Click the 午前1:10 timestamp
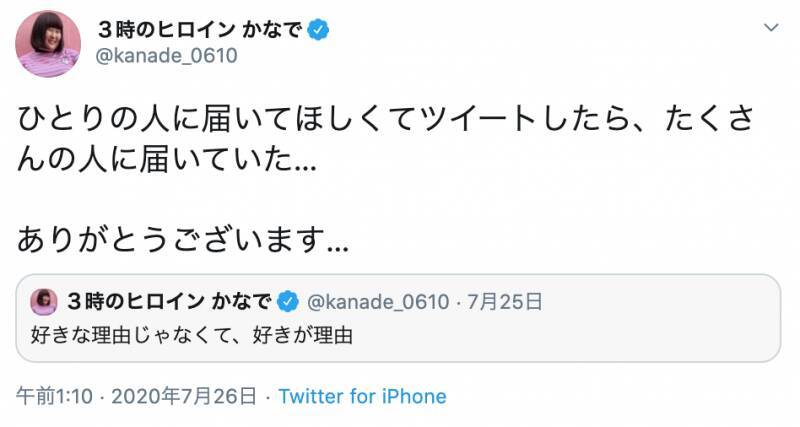The height and width of the screenshot is (427, 800). pos(54,396)
